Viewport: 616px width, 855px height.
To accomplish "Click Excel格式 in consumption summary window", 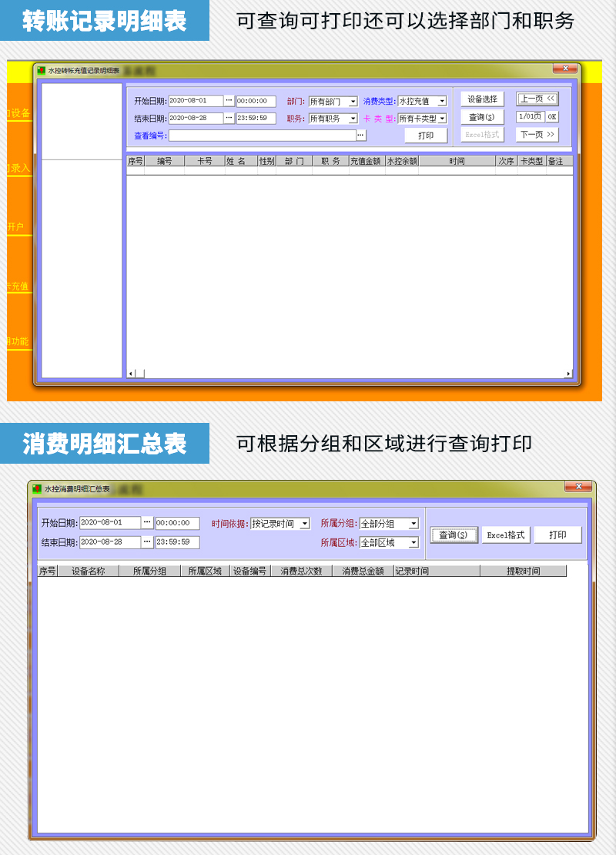I will pyautogui.click(x=506, y=535).
